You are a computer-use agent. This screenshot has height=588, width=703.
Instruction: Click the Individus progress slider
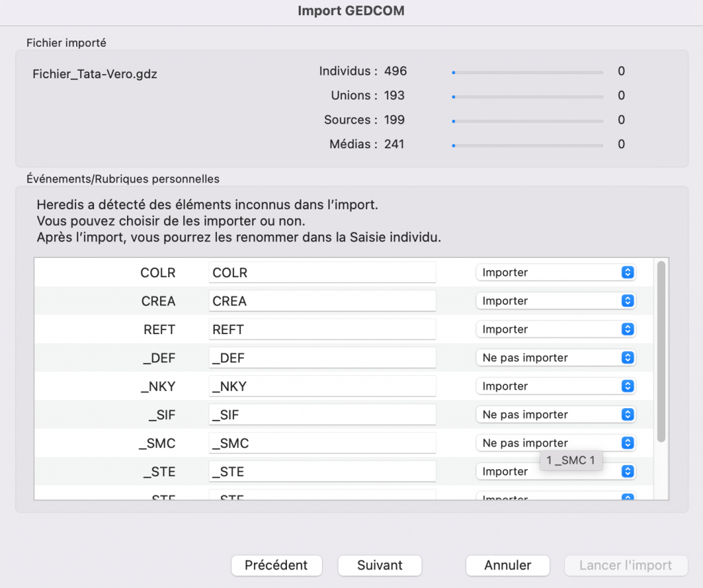529,71
